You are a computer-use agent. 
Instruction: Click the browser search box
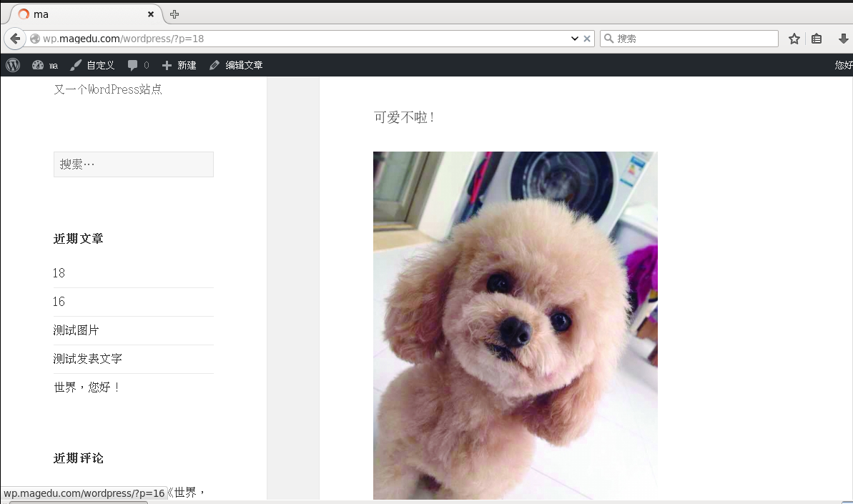(x=689, y=39)
